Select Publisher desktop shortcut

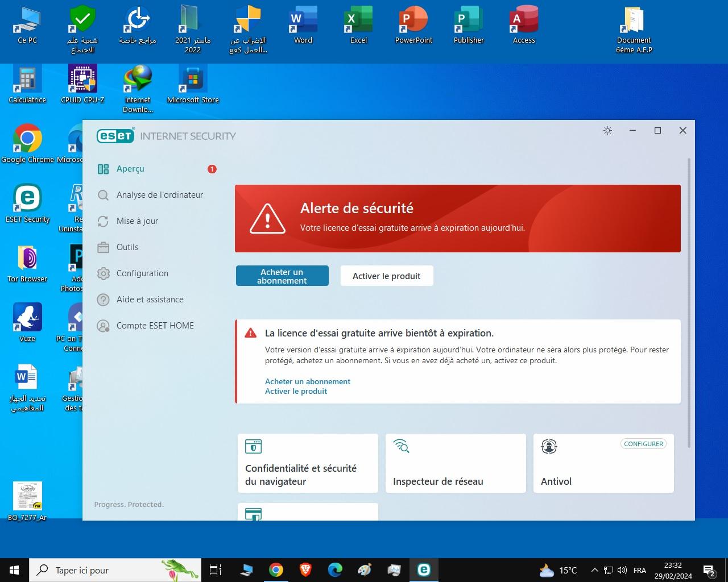[469, 26]
